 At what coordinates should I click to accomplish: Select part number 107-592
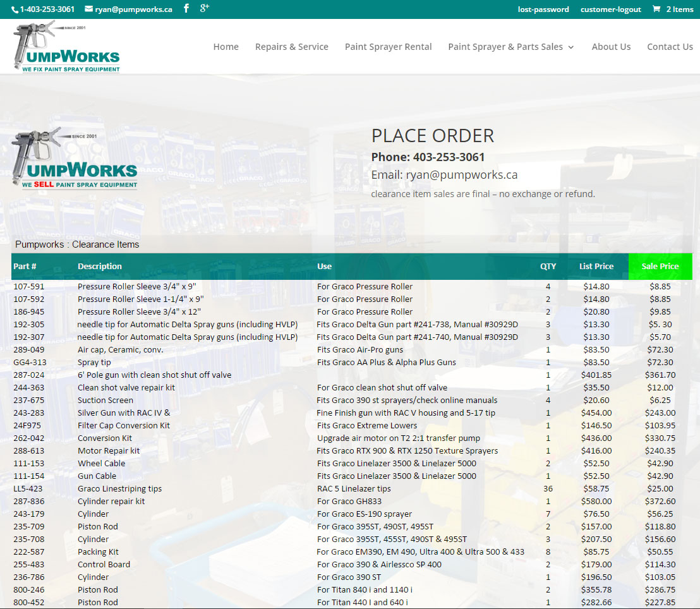[28, 299]
